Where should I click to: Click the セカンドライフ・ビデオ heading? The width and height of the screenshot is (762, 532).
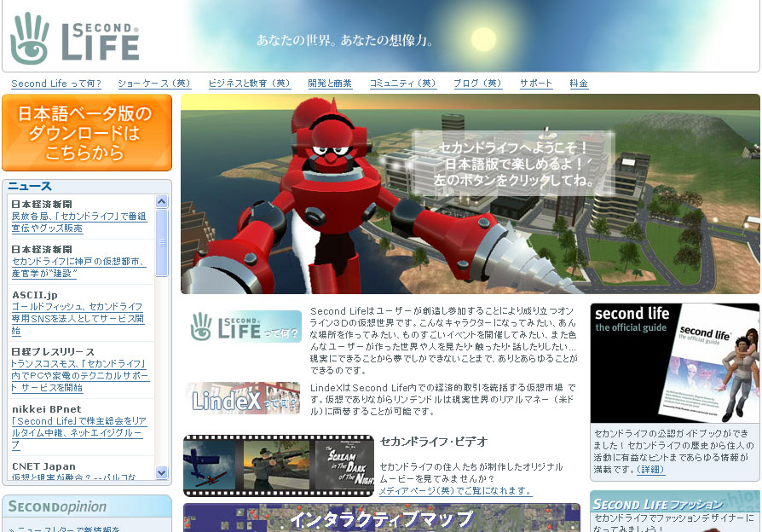tap(434, 442)
